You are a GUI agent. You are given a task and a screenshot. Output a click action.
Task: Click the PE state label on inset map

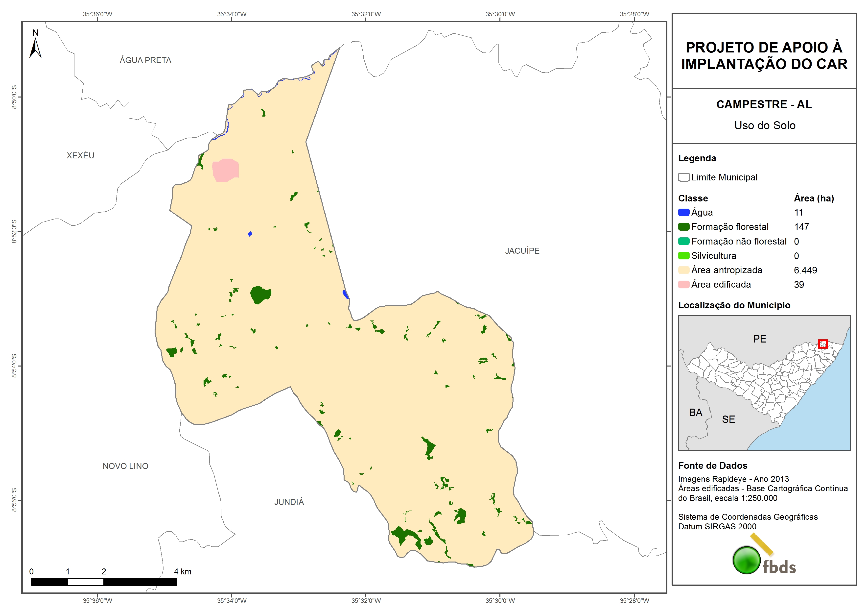click(759, 339)
